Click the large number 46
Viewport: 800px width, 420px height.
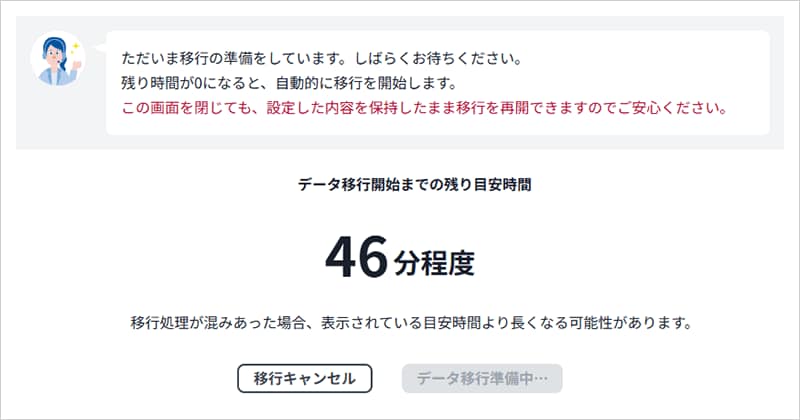(x=356, y=258)
